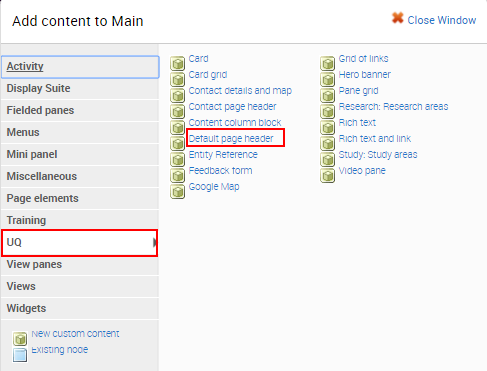Viewport: 487px width, 371px height.
Task: Choose the Research: Research areas link
Action: pos(393,107)
